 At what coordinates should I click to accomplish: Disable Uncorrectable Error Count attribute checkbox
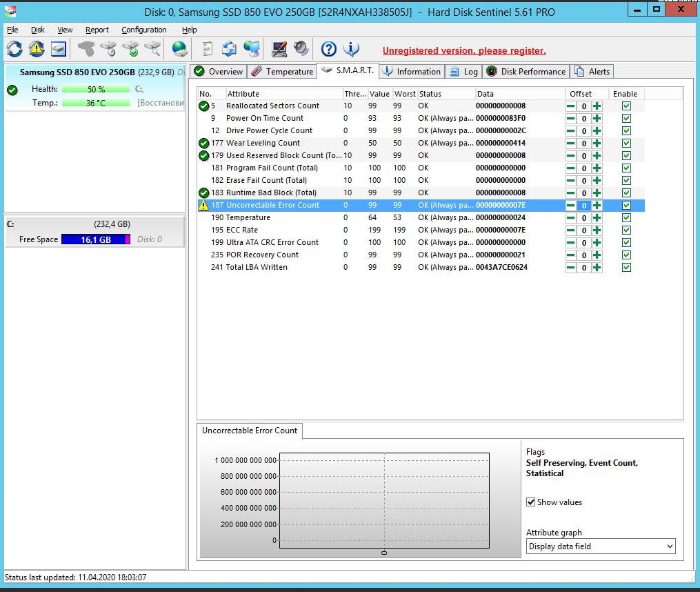[x=626, y=205]
